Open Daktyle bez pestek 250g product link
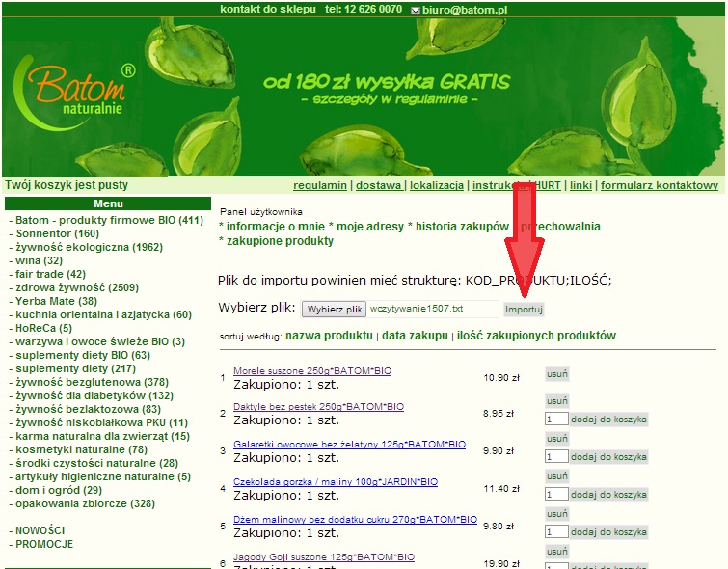The width and height of the screenshot is (728, 569). [318, 407]
